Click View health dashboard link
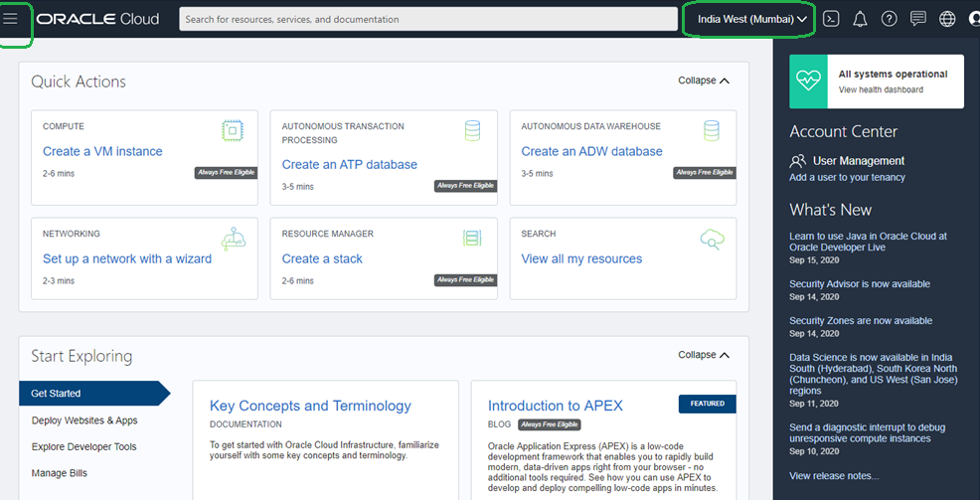 [x=881, y=89]
